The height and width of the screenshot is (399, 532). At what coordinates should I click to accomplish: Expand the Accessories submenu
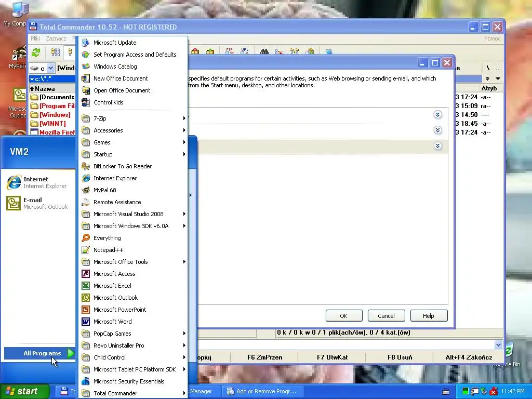pyautogui.click(x=133, y=130)
